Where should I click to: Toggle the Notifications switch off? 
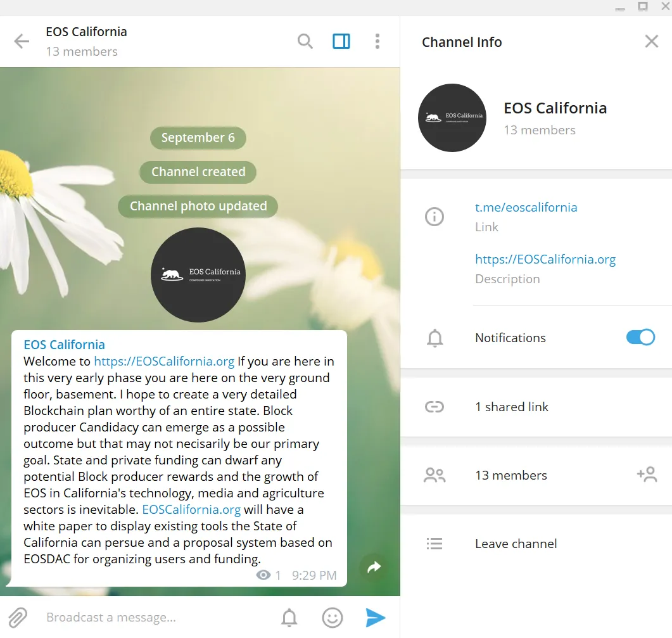pyautogui.click(x=640, y=338)
